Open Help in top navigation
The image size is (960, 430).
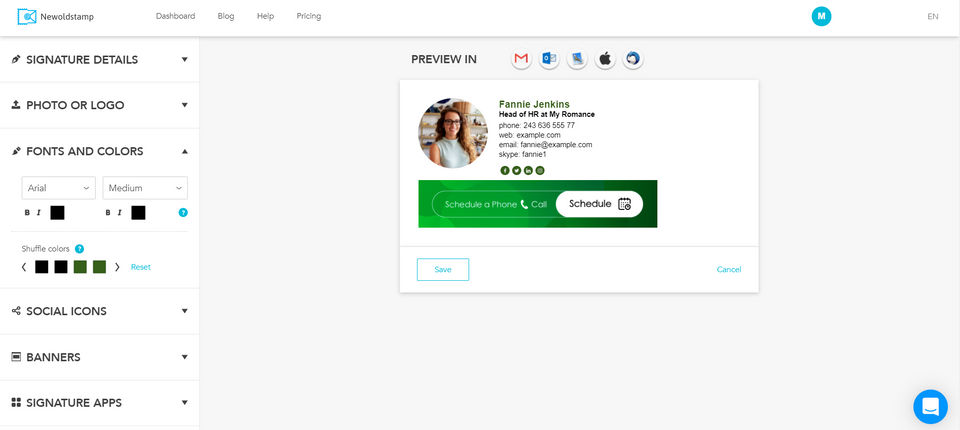[x=265, y=16]
